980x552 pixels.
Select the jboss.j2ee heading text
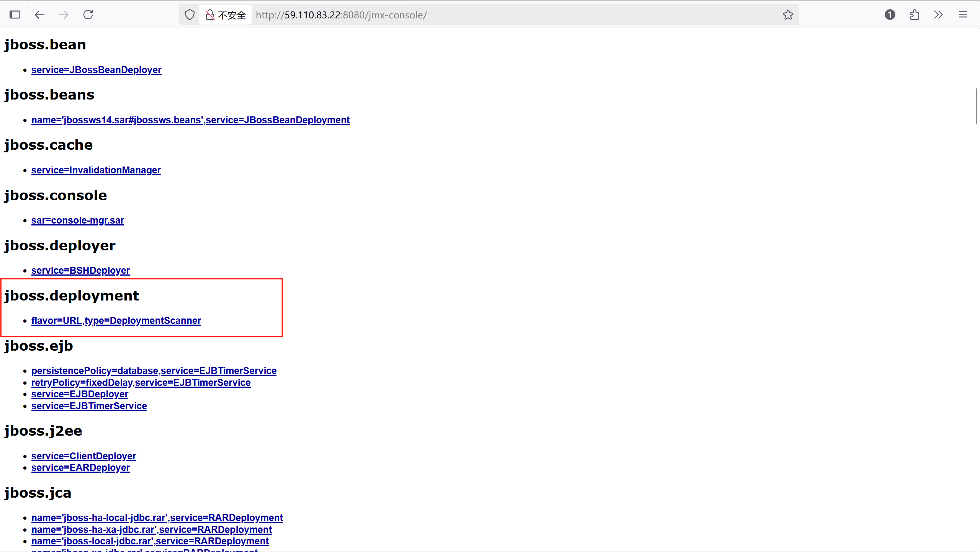pyautogui.click(x=43, y=431)
